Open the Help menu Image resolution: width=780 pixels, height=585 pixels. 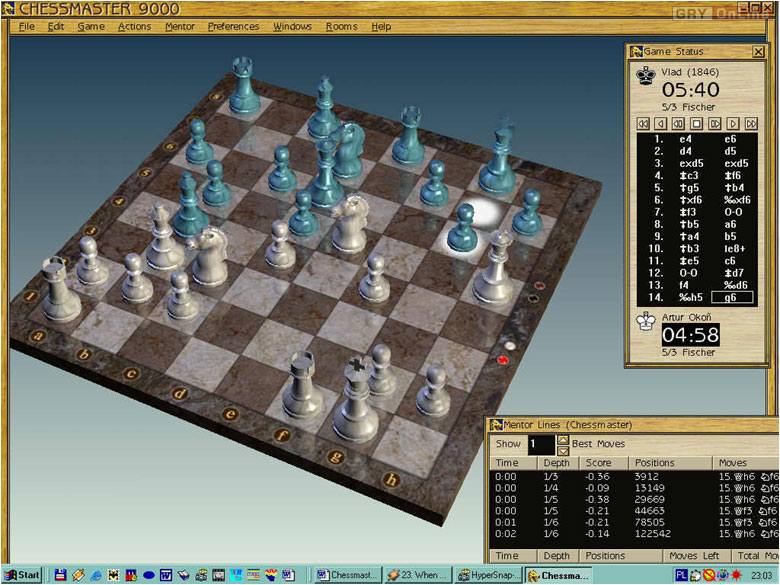tap(381, 26)
